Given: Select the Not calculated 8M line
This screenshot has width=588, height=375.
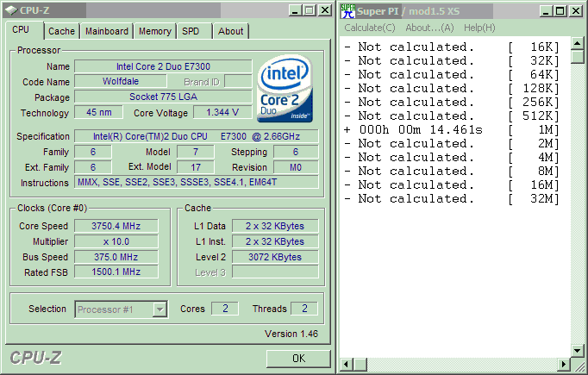Looking at the screenshot, I should (452, 171).
